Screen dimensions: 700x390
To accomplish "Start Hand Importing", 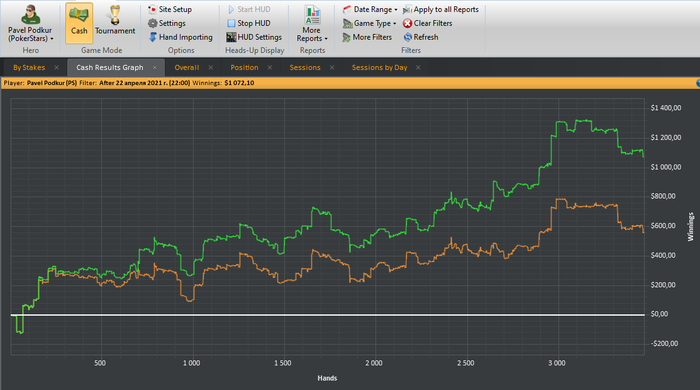I will [x=180, y=37].
